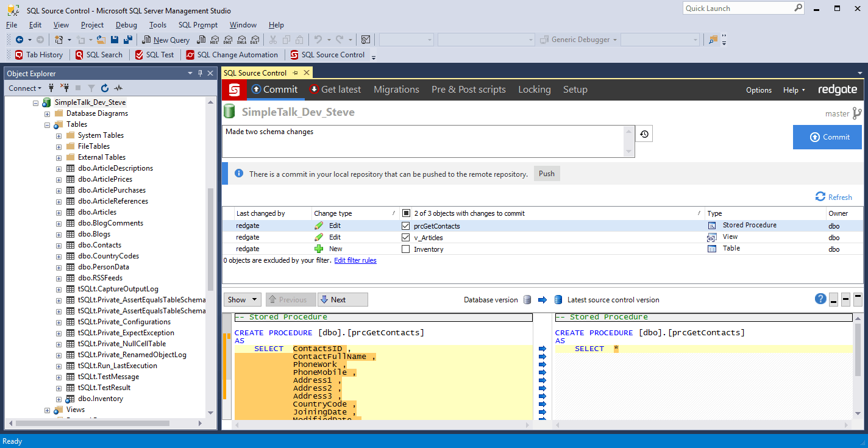Click the commit message history clock icon
This screenshot has width=868, height=448.
coord(644,133)
